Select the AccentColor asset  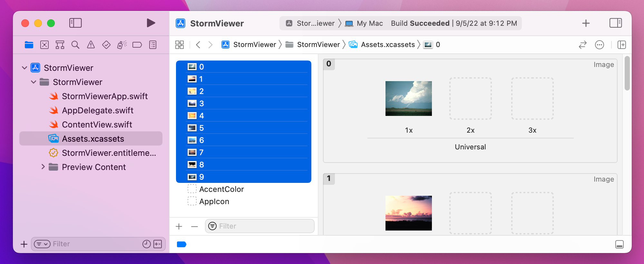(244, 189)
